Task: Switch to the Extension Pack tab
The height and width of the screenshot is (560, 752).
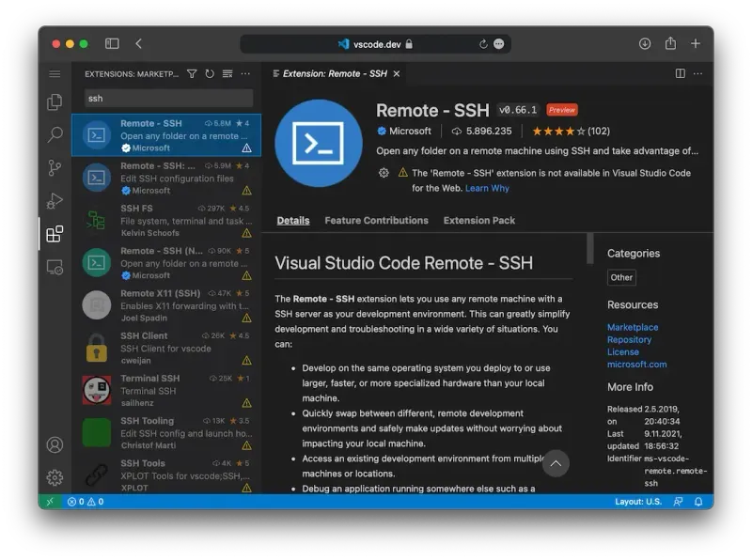Action: coord(479,221)
